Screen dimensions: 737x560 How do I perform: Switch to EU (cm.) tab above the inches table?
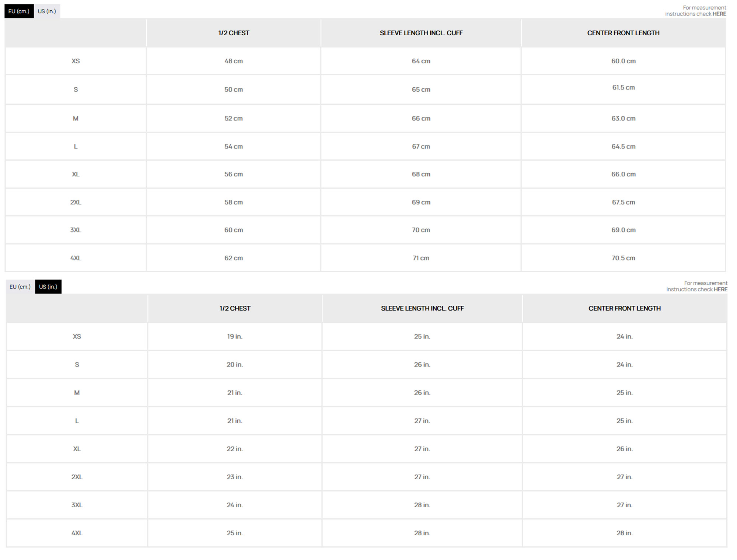(x=20, y=287)
